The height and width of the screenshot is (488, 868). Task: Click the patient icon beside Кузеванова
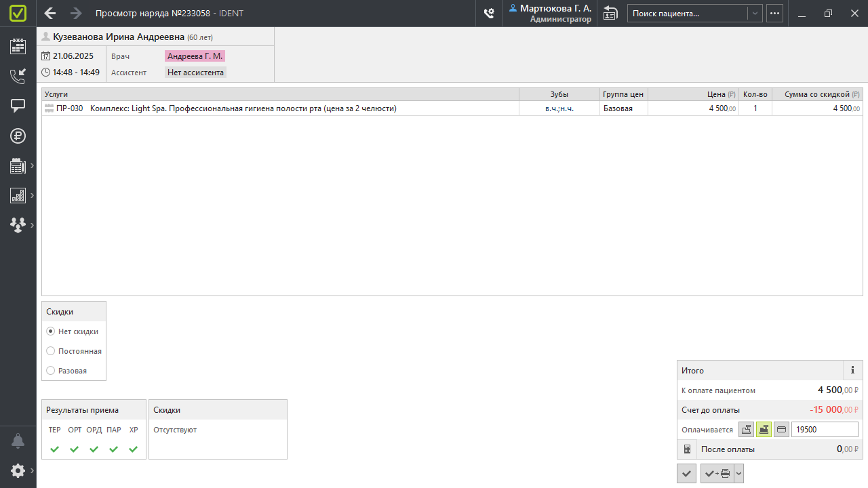[x=46, y=37]
